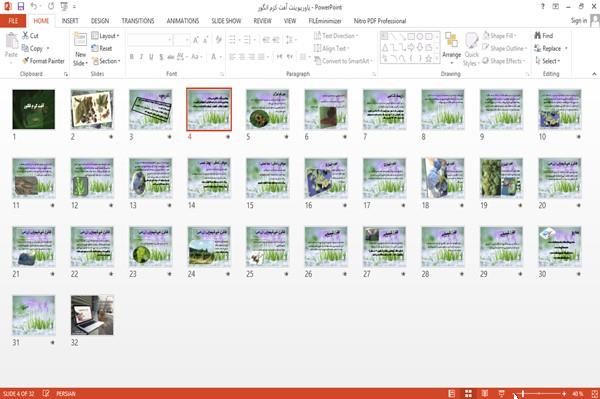Click the 40% zoom level
600x399 pixels.
click(578, 394)
